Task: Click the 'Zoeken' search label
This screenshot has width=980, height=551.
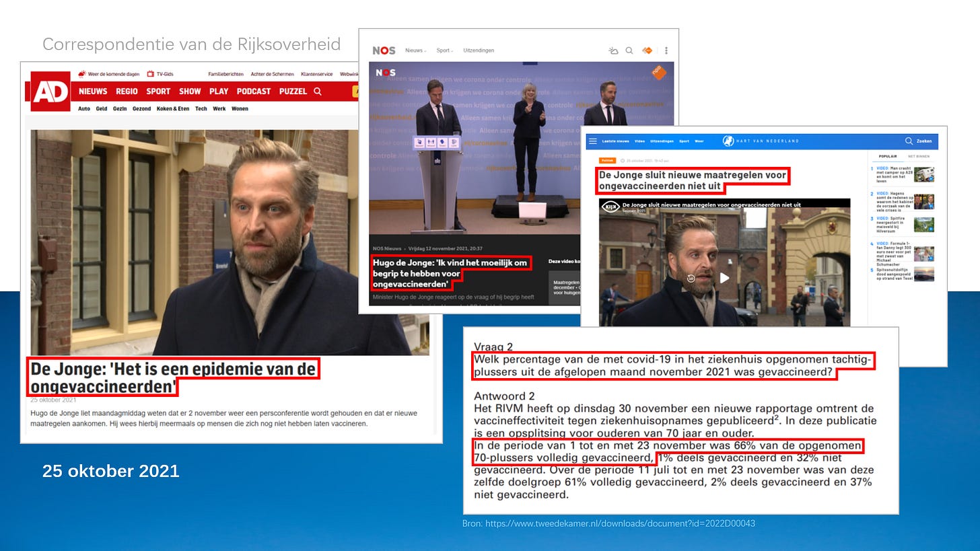Action: coord(924,141)
